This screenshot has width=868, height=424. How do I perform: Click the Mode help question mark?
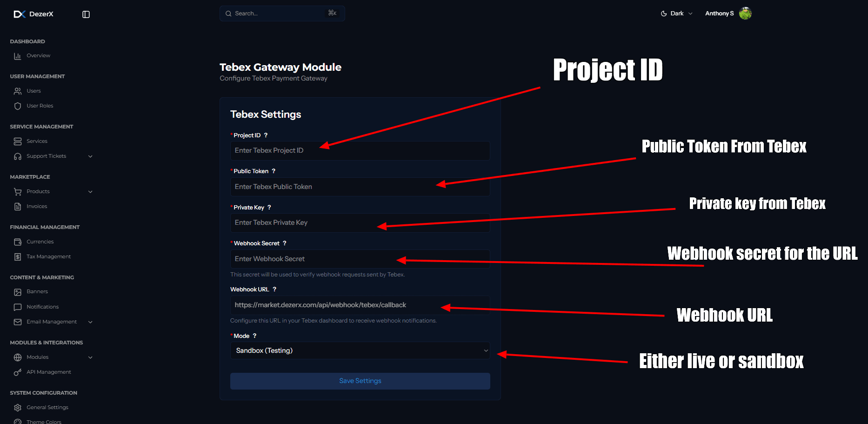[254, 336]
